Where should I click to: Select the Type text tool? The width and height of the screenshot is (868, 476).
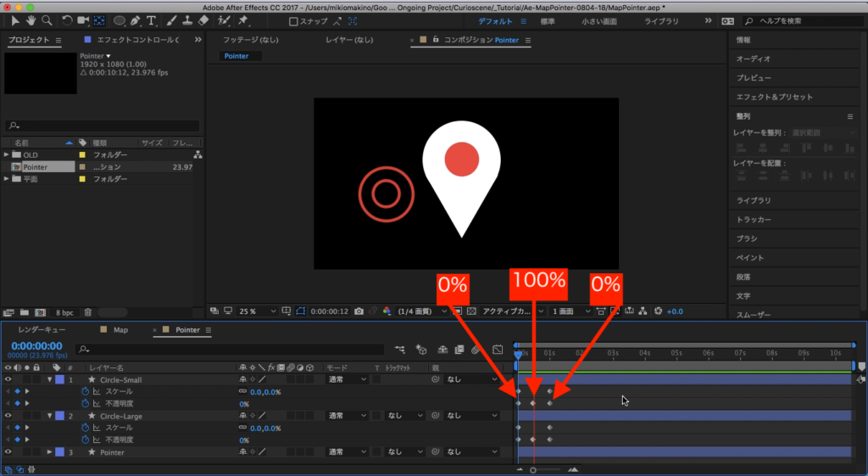(152, 20)
